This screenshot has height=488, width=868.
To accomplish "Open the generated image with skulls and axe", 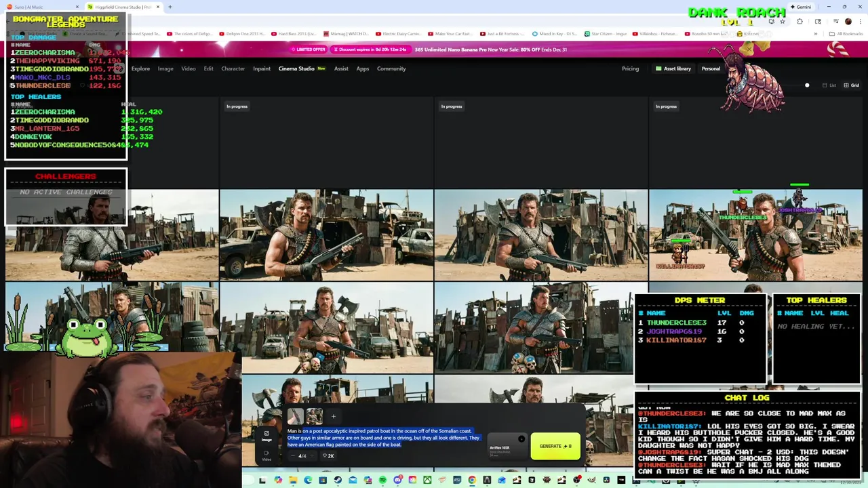I will coord(540,328).
